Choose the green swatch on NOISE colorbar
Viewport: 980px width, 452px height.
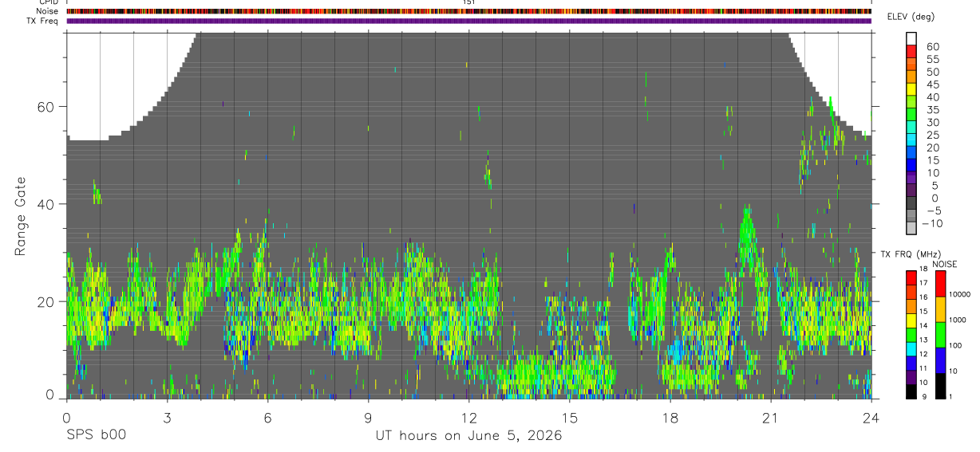coord(940,335)
